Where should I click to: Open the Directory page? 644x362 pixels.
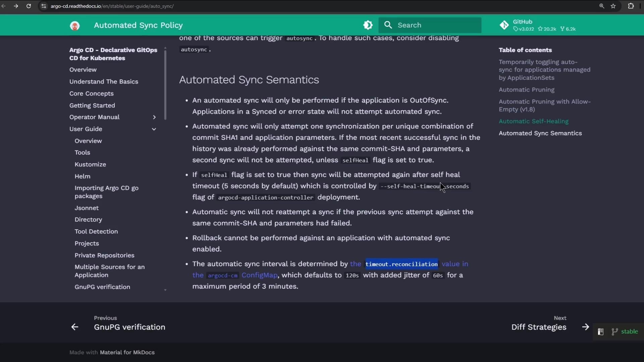88,220
